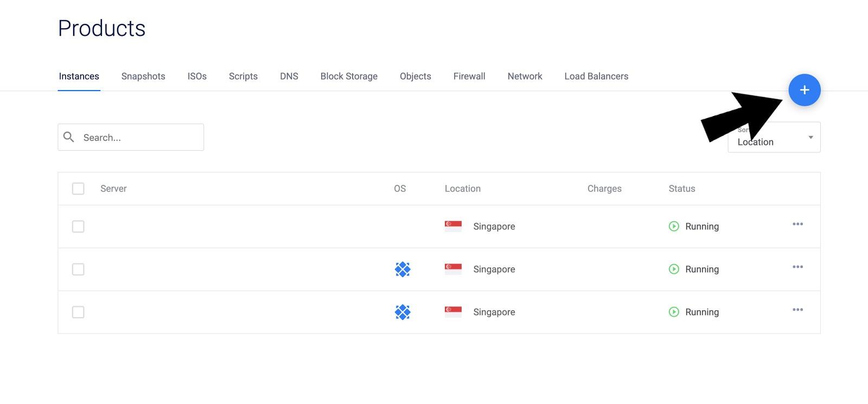Click the second server's OS icon

(403, 269)
